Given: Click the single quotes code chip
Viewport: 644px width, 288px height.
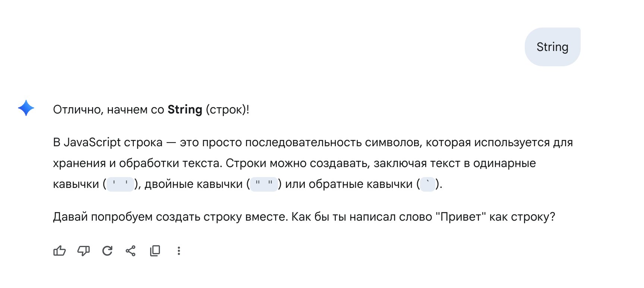Looking at the screenshot, I should pos(120,184).
